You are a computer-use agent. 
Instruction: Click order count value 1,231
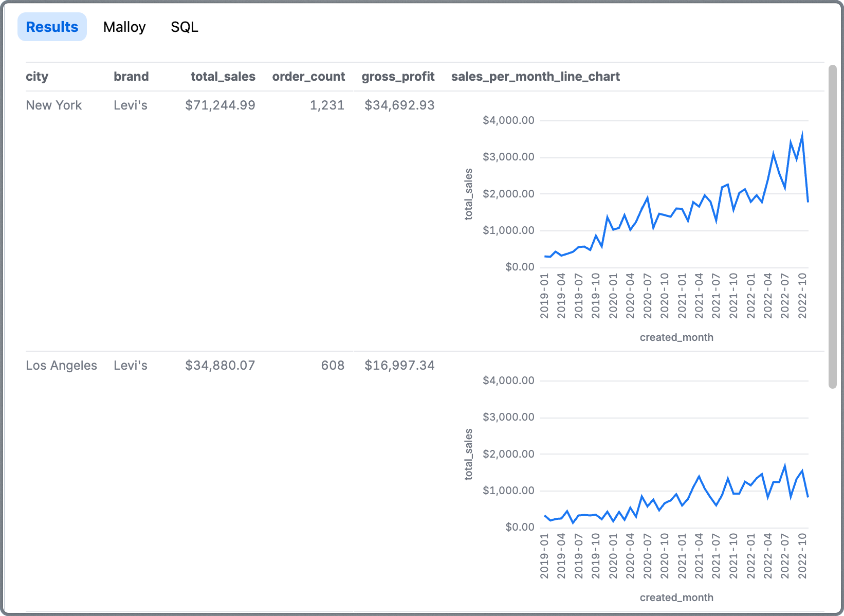pyautogui.click(x=327, y=105)
